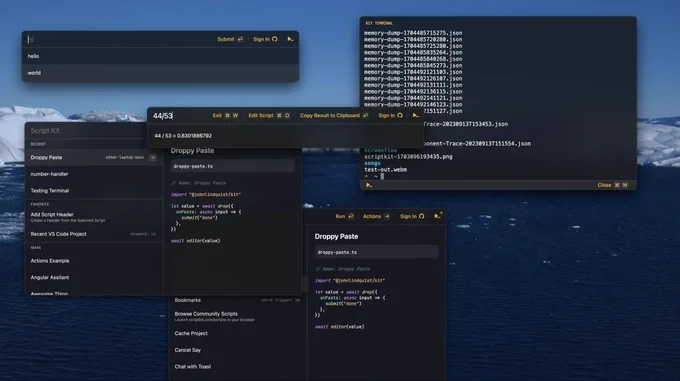The image size is (680, 381).
Task: Select the Cancel Say script
Action: 238,350
